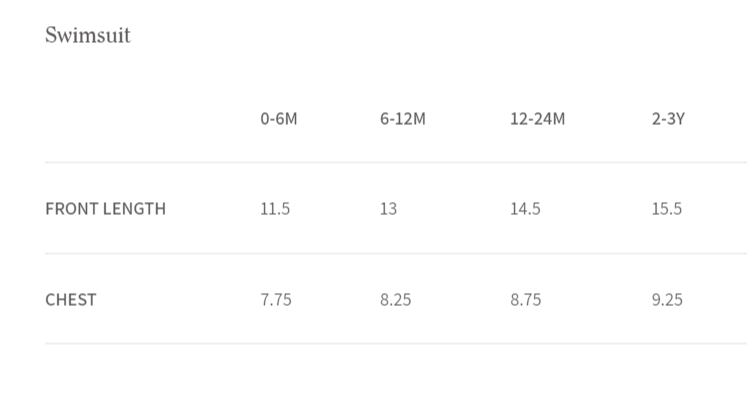Click the divider between FRONT LENGTH and CHEST rows
The image size is (747, 403).
pyautogui.click(x=395, y=253)
